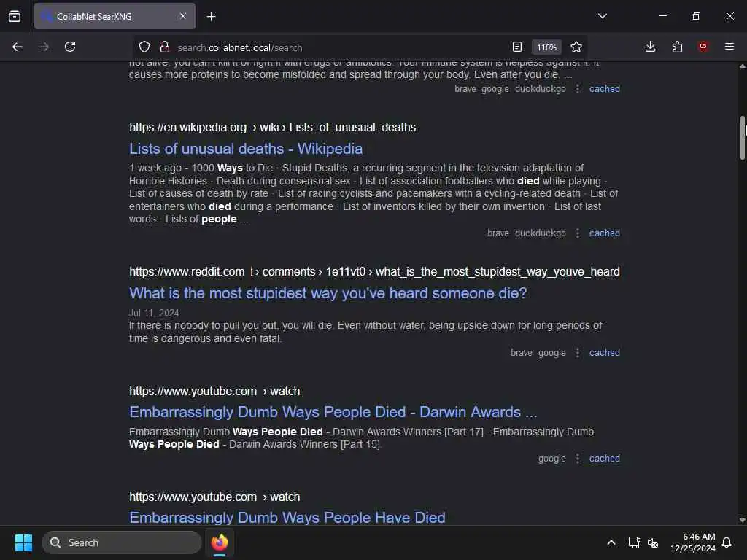The height and width of the screenshot is (560, 747).
Task: Open the Firefox hamburger application menu
Action: [x=729, y=47]
